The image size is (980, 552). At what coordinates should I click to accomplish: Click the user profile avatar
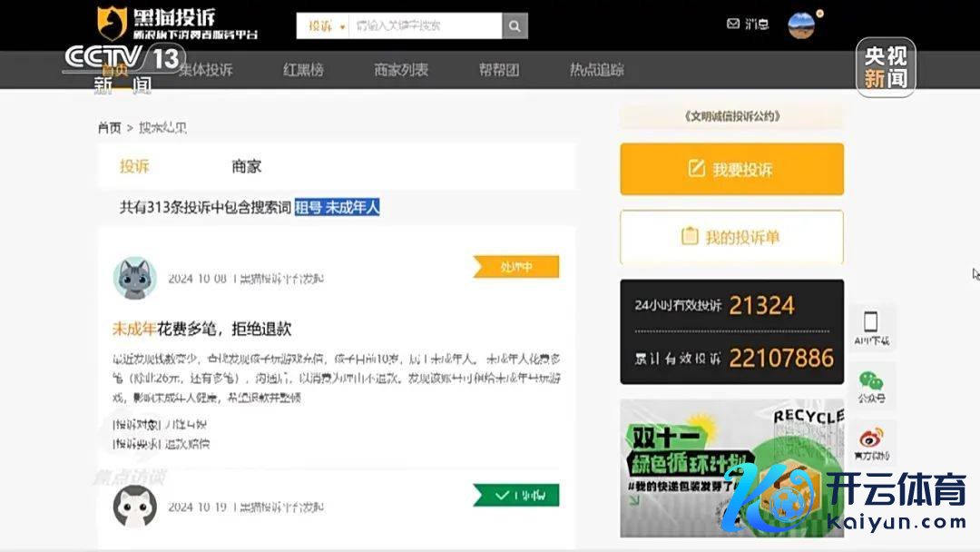801,25
